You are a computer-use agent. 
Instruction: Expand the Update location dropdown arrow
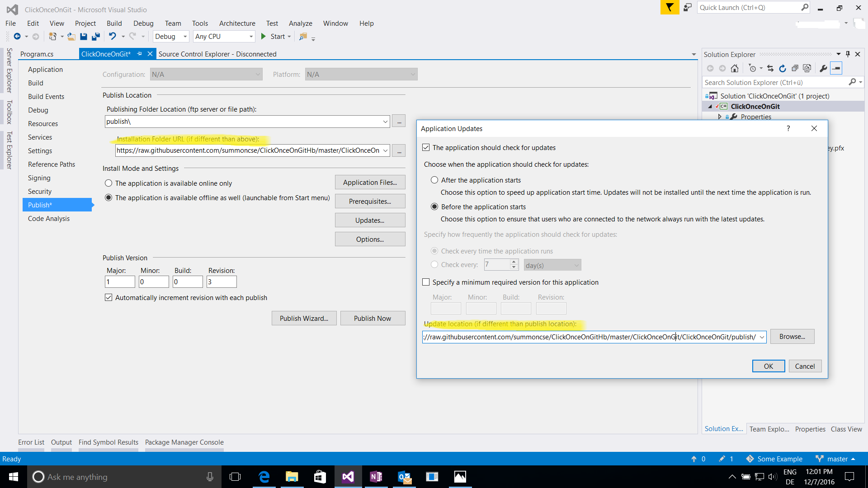[x=762, y=337]
